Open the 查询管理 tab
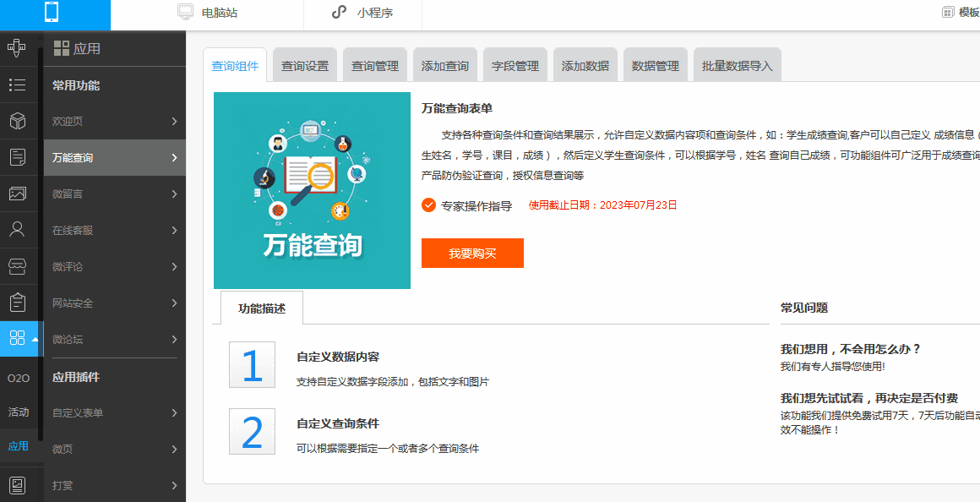980x502 pixels. pos(375,65)
